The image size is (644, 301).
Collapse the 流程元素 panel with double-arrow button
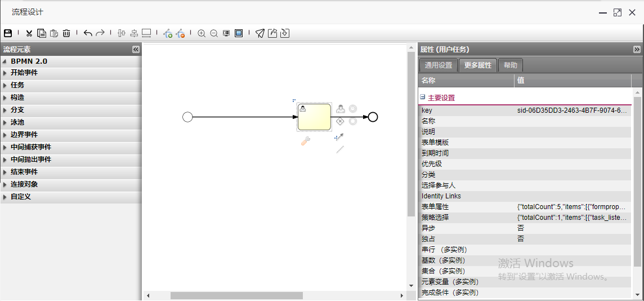tap(136, 50)
